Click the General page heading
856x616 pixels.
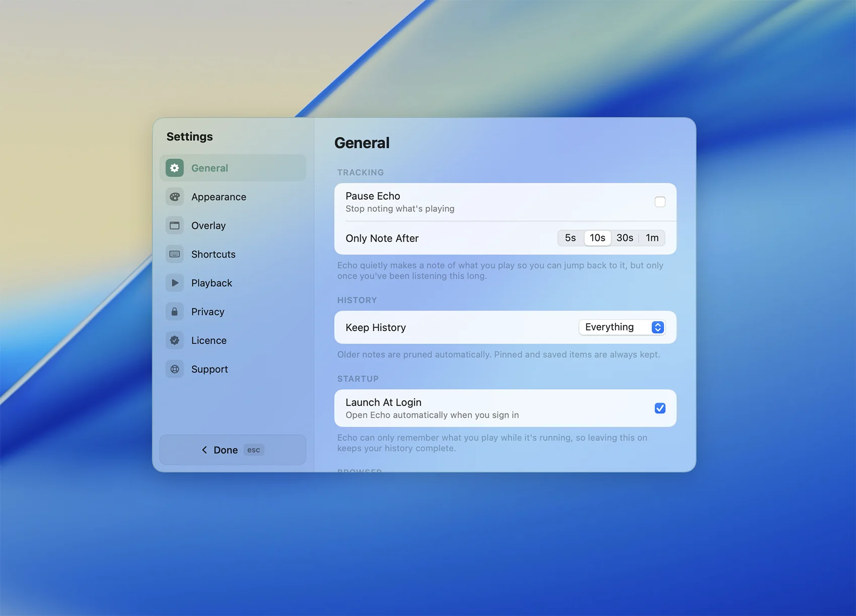362,143
